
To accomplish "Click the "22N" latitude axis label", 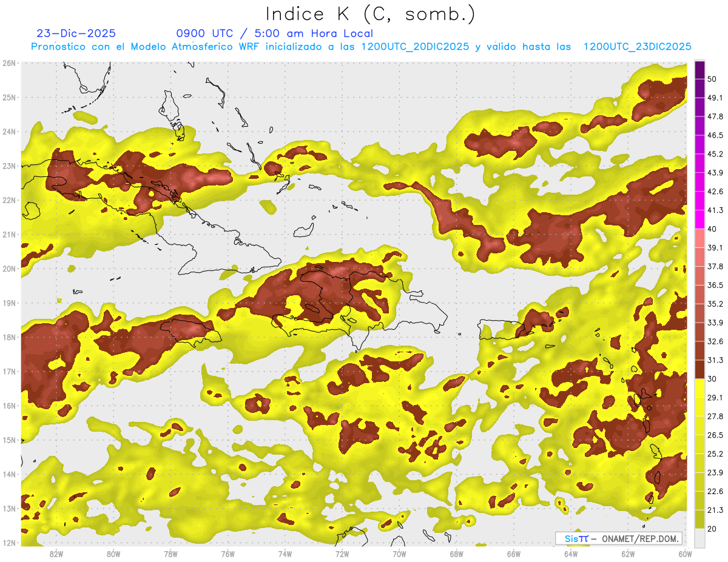I will (9, 200).
